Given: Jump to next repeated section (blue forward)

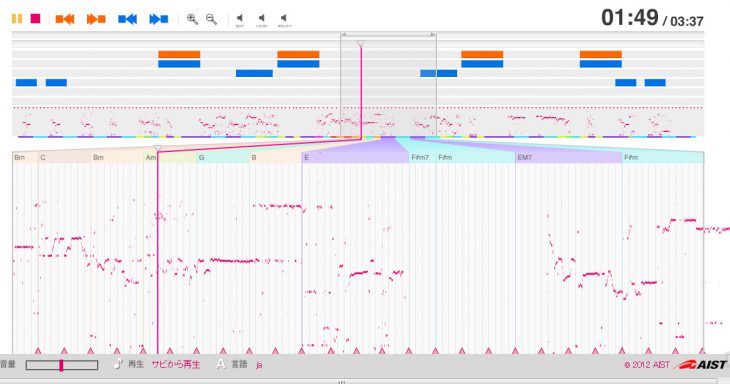Looking at the screenshot, I should coord(159,19).
